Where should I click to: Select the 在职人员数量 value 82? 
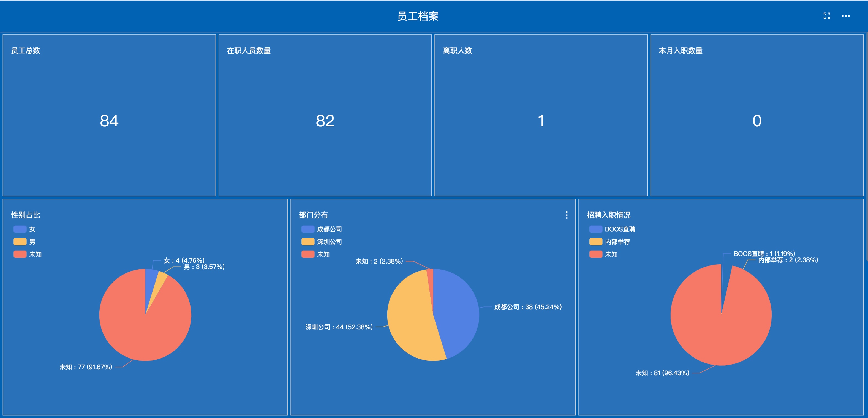pyautogui.click(x=325, y=121)
